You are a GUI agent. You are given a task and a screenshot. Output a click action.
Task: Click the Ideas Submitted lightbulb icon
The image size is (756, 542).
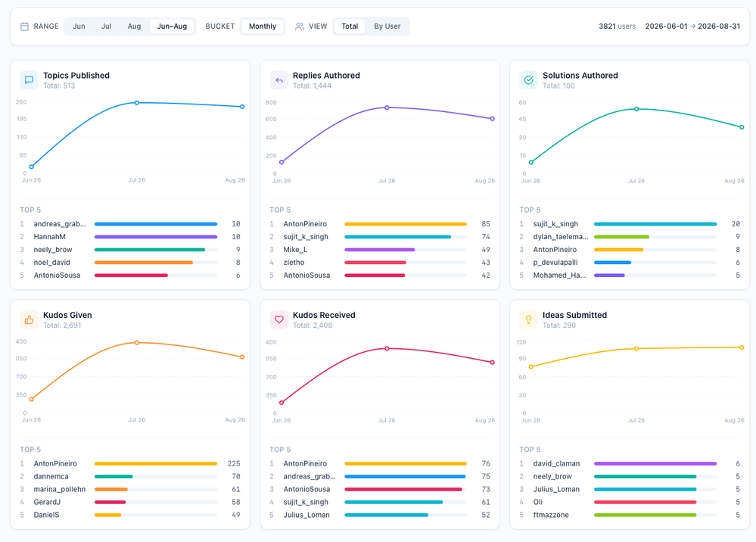528,319
